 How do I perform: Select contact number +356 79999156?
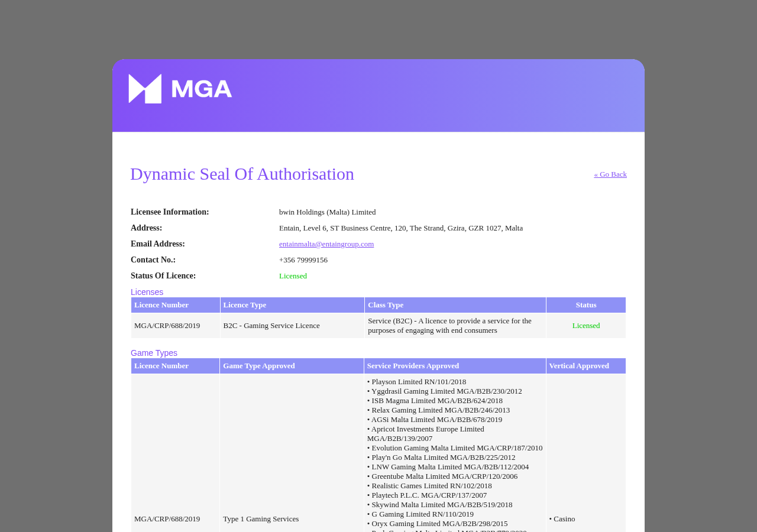pyautogui.click(x=303, y=260)
